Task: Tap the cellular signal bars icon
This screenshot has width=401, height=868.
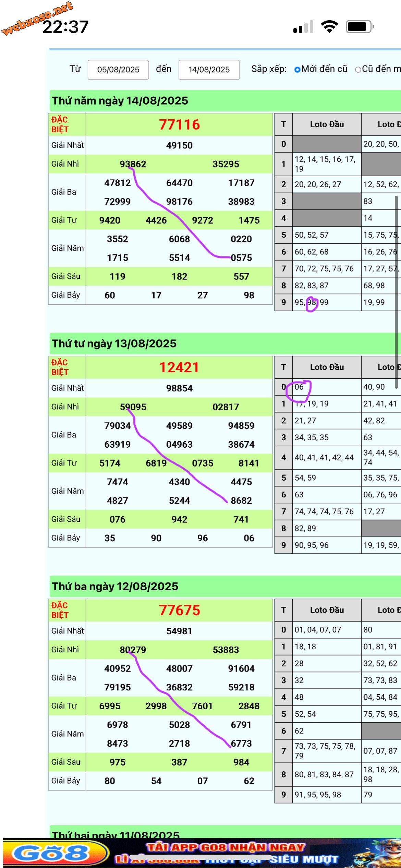Action: 303,27
